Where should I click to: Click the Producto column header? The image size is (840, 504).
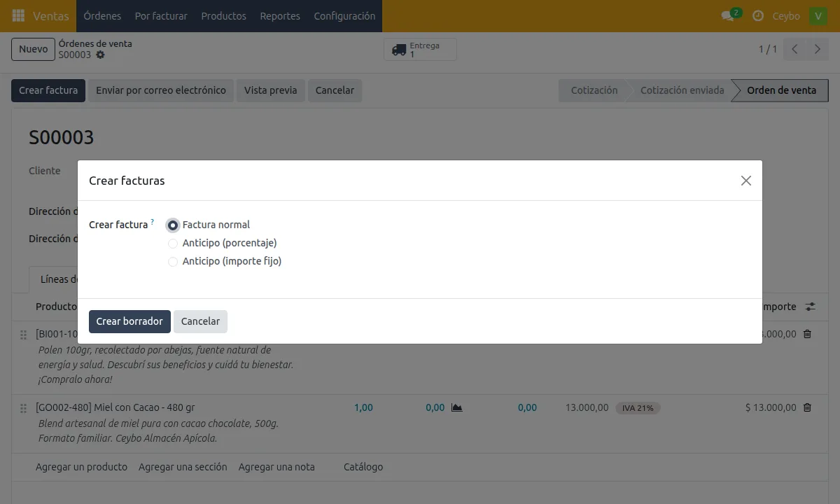(56, 307)
